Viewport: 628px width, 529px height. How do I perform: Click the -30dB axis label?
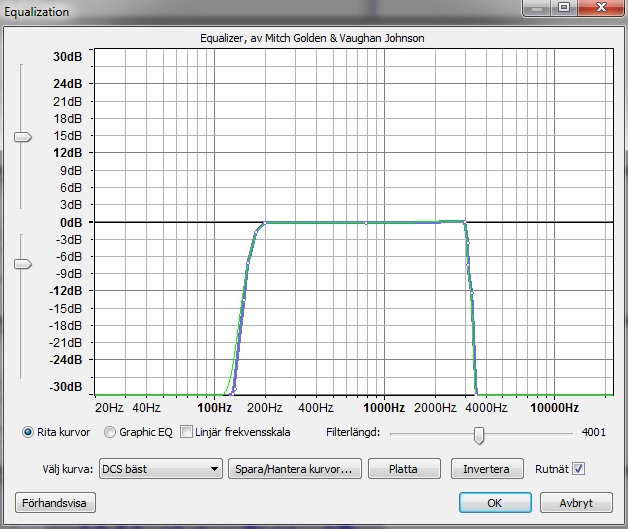pos(65,386)
